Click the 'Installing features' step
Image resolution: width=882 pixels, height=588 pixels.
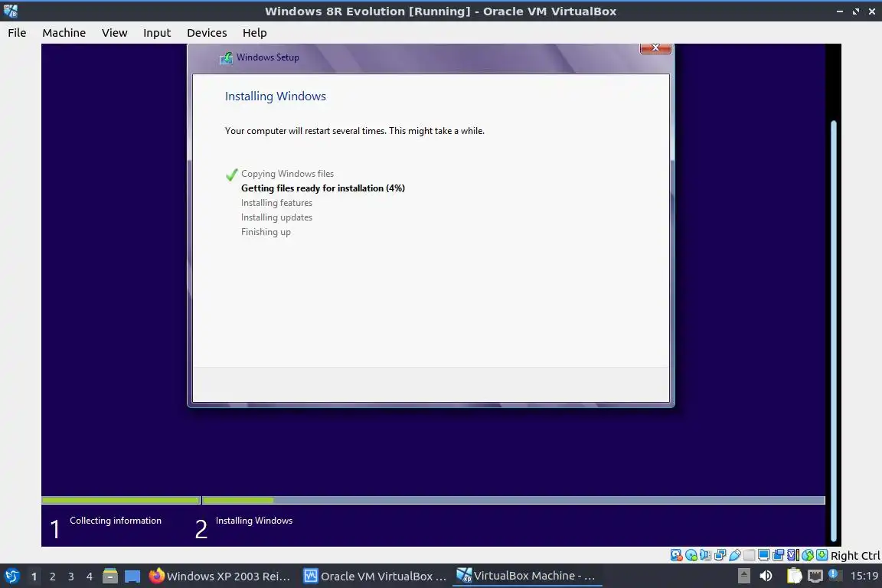click(276, 203)
